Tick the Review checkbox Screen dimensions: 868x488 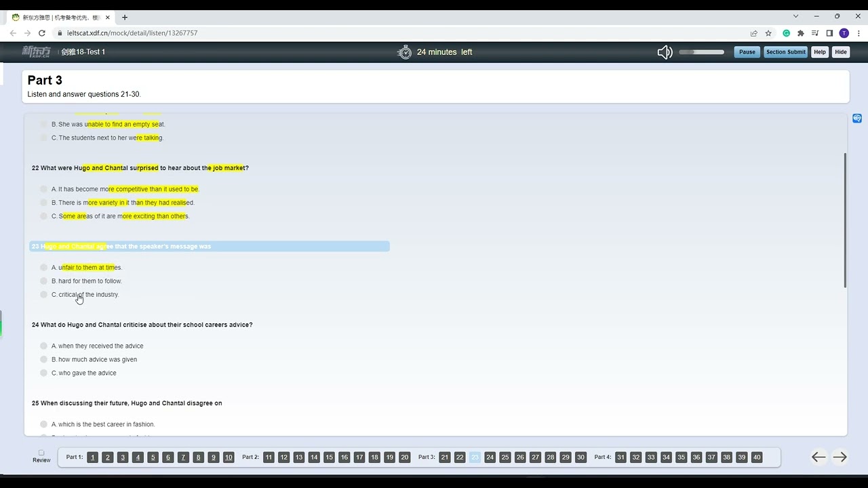point(41,452)
